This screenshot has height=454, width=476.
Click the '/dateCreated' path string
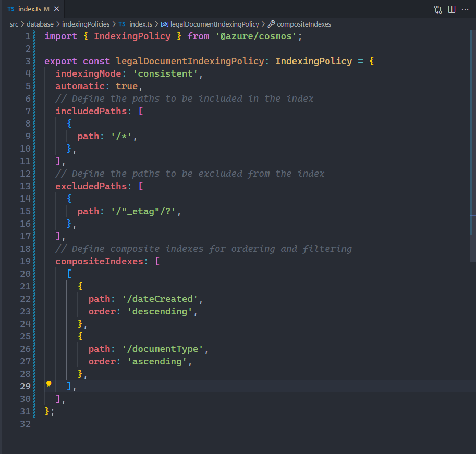[160, 299]
